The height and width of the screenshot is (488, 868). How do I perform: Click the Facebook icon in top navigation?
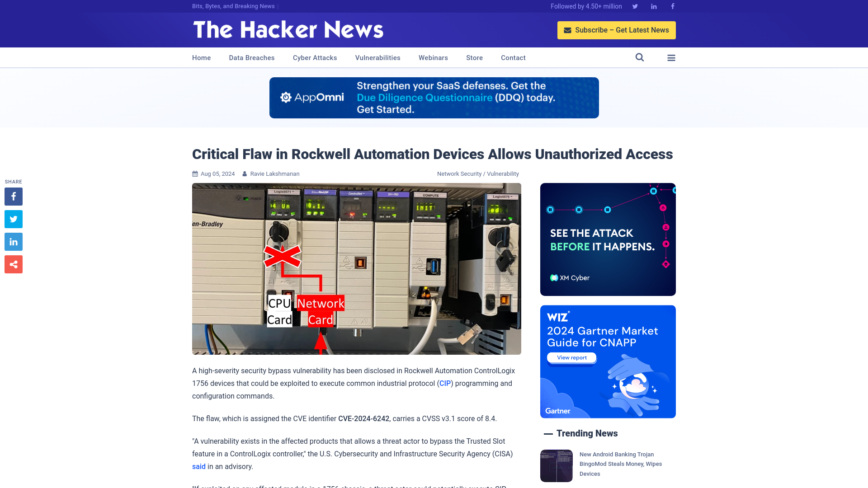[x=672, y=6]
